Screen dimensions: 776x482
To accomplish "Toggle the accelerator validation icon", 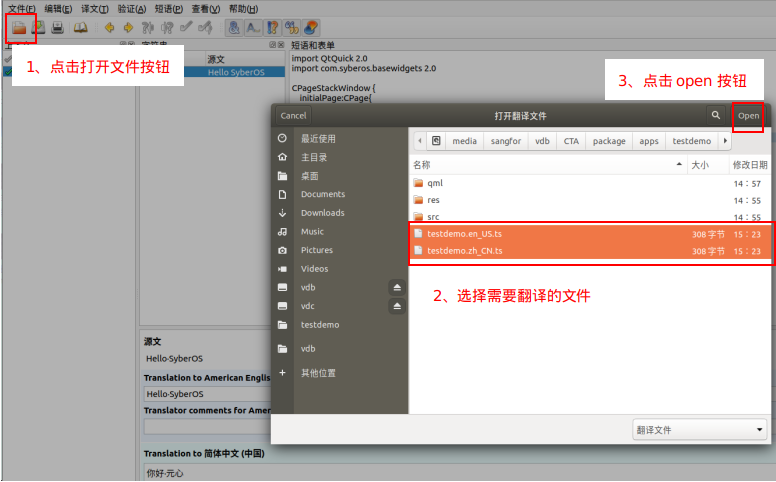I will click(x=233, y=27).
